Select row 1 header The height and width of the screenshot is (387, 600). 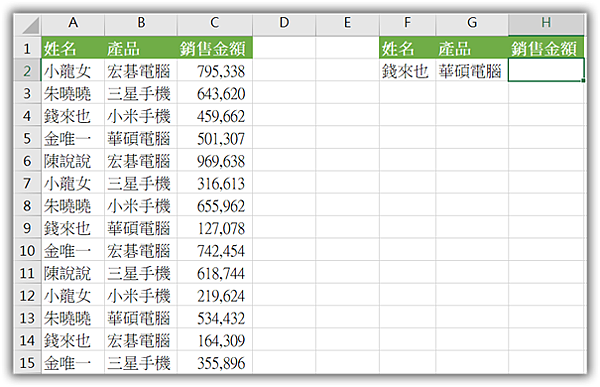pos(28,48)
